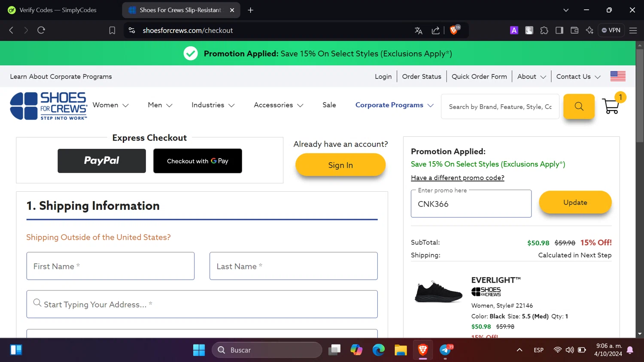This screenshot has width=644, height=362.
Task: Open Brave Wallet icon
Action: pos(574,30)
